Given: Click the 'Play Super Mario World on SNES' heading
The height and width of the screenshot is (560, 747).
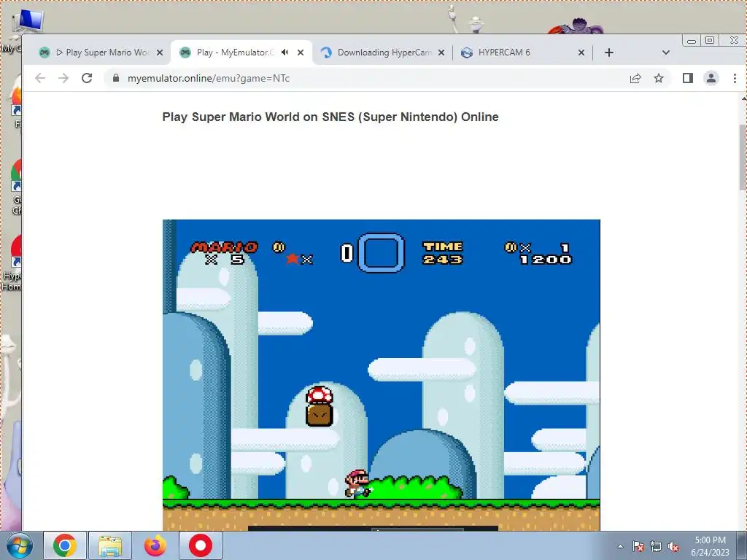Looking at the screenshot, I should coord(330,117).
